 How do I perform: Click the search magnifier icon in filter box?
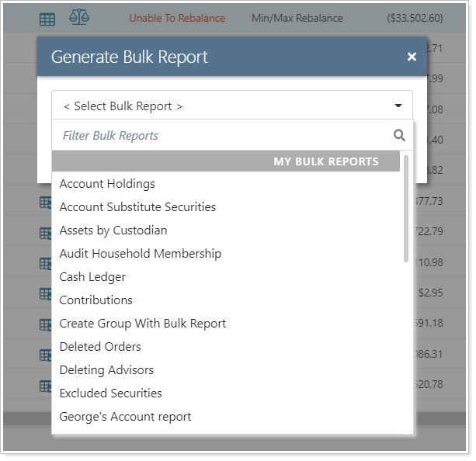coord(399,135)
